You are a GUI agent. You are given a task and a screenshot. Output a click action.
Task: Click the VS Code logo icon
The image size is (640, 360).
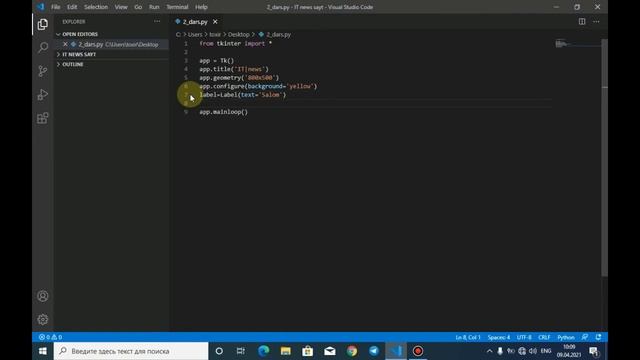click(40, 7)
